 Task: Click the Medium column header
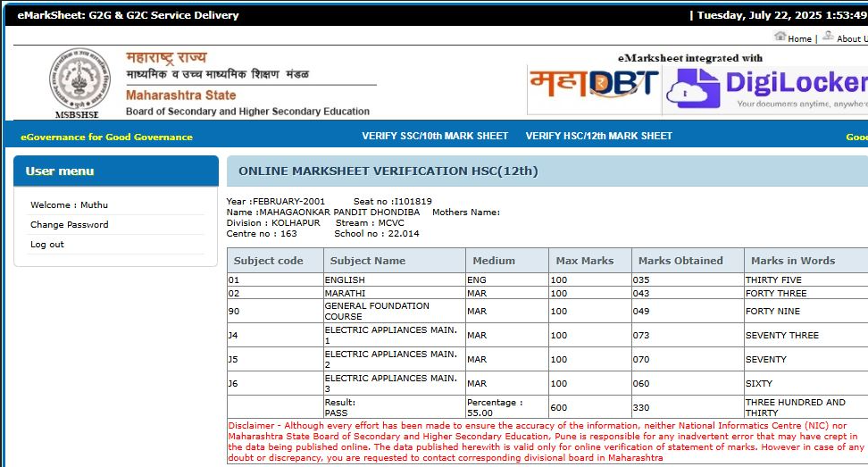tap(494, 261)
